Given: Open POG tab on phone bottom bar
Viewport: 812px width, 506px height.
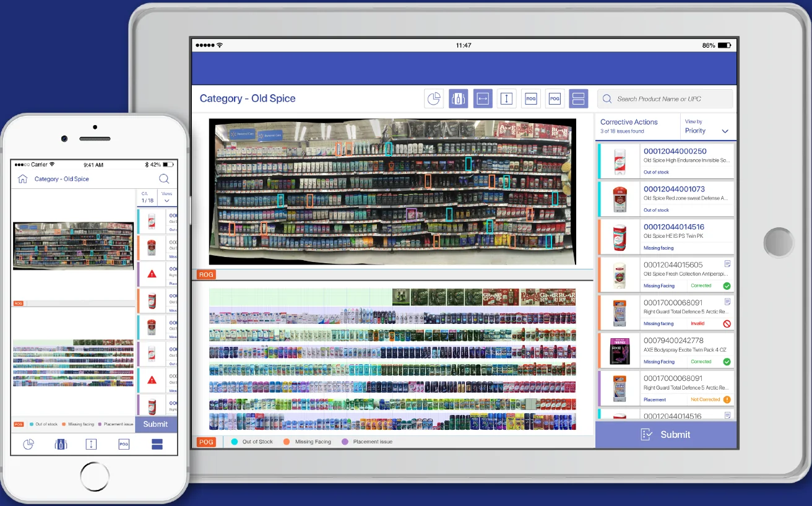Looking at the screenshot, I should 124,444.
